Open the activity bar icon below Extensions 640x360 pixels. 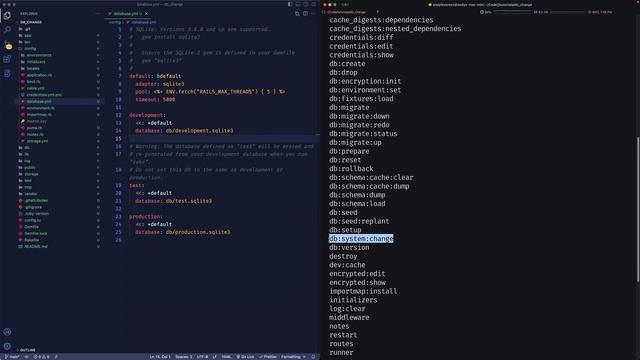(x=7, y=73)
